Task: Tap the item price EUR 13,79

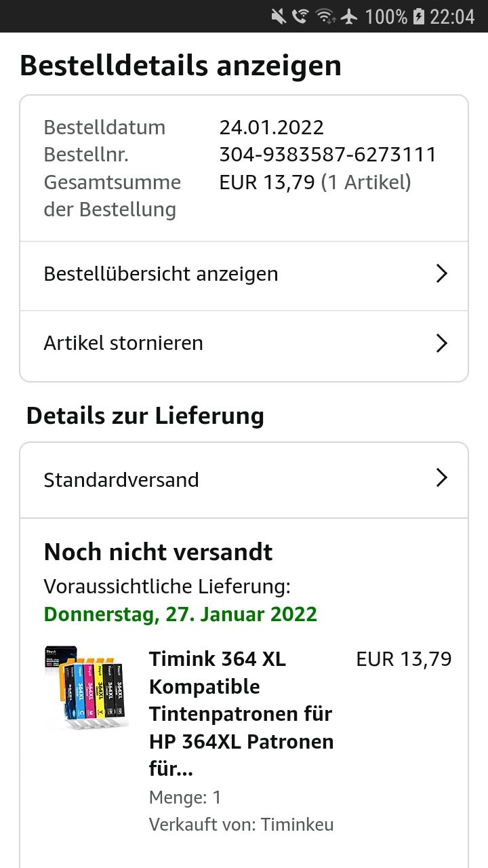Action: [x=403, y=659]
